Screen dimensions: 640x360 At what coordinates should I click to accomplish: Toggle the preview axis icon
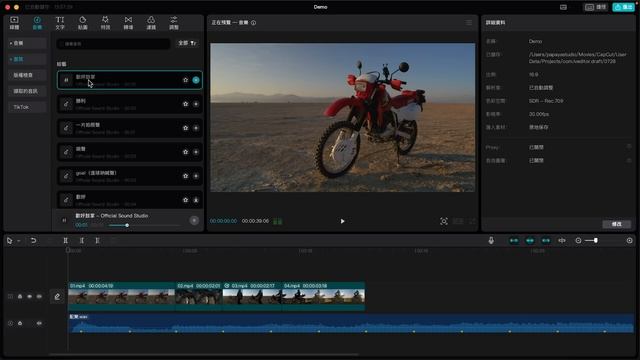tap(562, 241)
